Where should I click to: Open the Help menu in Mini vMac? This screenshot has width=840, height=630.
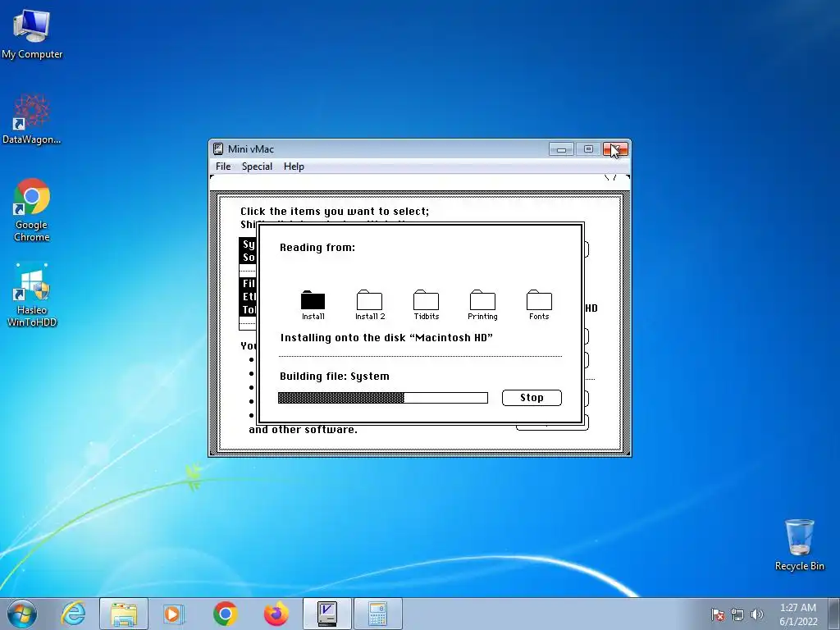[x=294, y=166]
